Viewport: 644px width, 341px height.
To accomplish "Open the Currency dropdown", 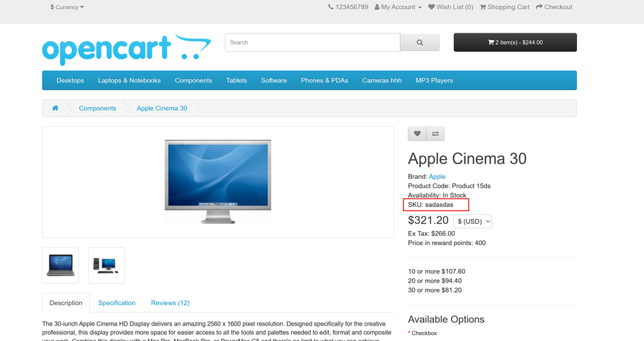I will (67, 7).
